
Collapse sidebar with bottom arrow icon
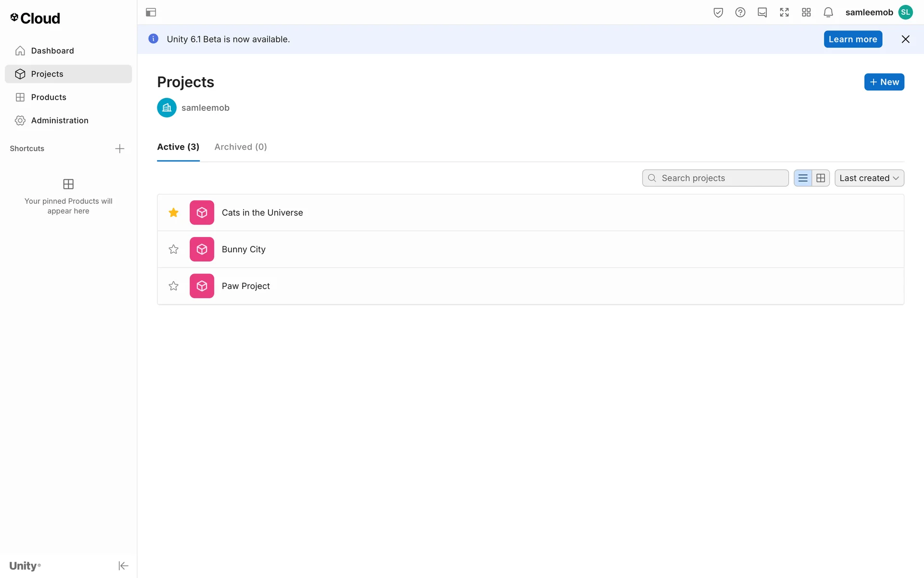[x=123, y=565]
